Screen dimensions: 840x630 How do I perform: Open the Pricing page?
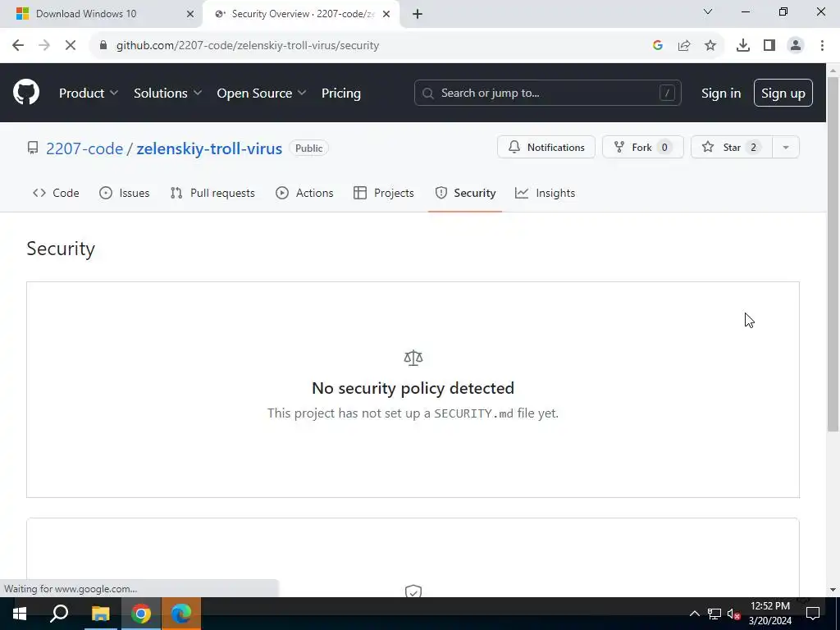340,94
